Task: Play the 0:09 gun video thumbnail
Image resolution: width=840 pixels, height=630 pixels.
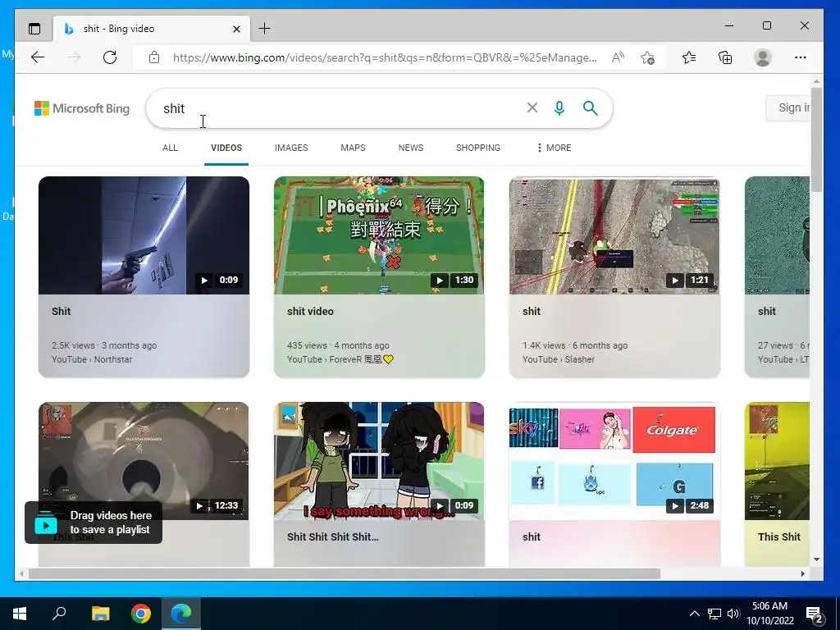Action: pos(144,235)
